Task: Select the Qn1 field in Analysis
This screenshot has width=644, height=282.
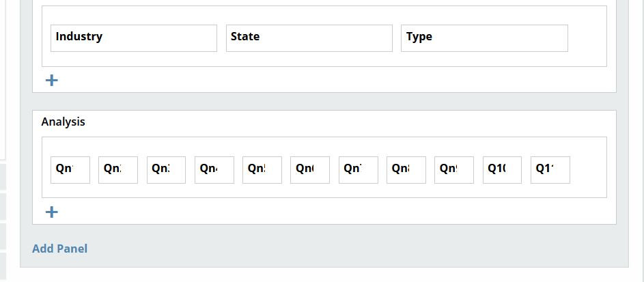Action: point(70,170)
